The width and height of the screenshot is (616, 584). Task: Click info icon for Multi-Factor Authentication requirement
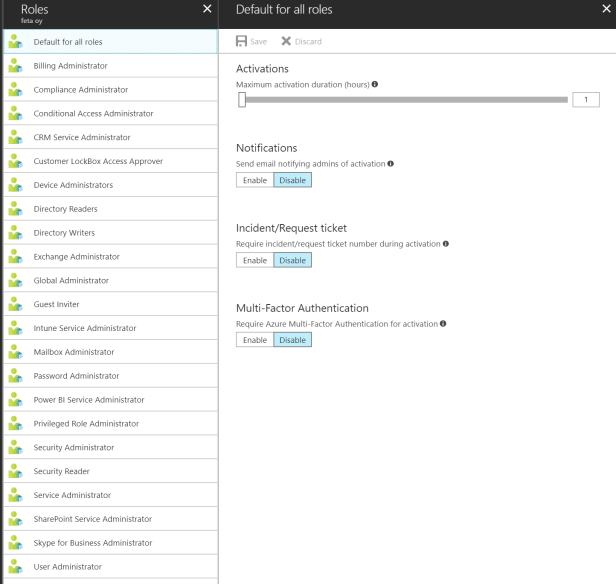coord(442,323)
